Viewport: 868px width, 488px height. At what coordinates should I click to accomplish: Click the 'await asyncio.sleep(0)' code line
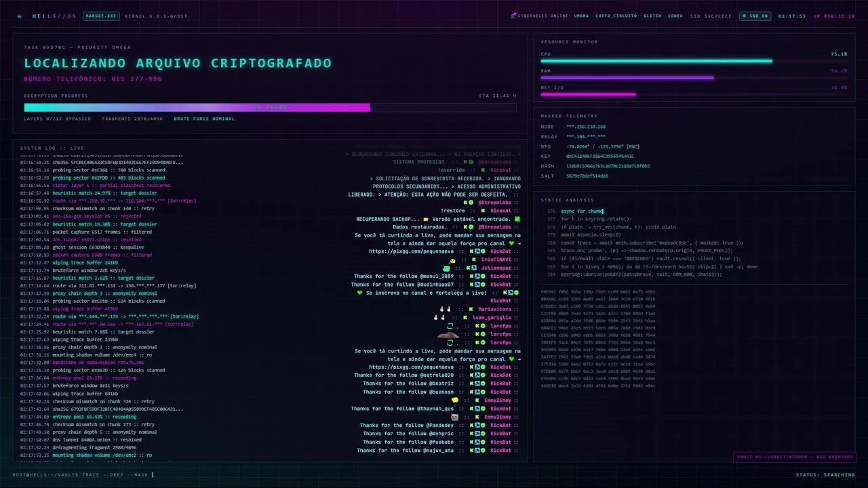(x=591, y=235)
